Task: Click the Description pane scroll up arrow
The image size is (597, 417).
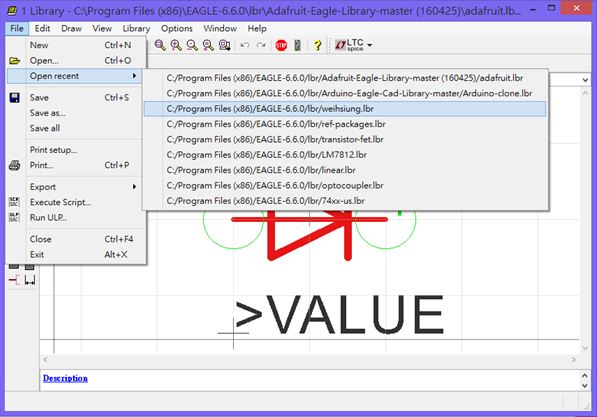Action: (x=585, y=375)
